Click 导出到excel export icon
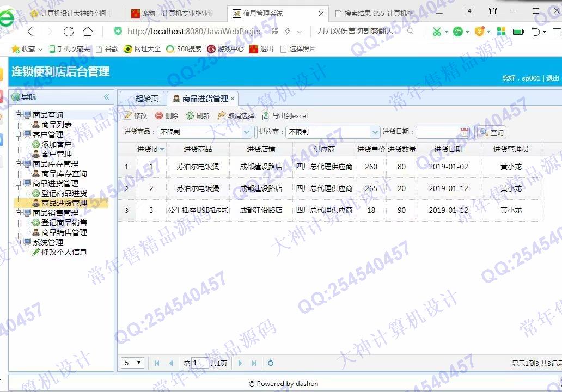562x392 pixels. 266,115
